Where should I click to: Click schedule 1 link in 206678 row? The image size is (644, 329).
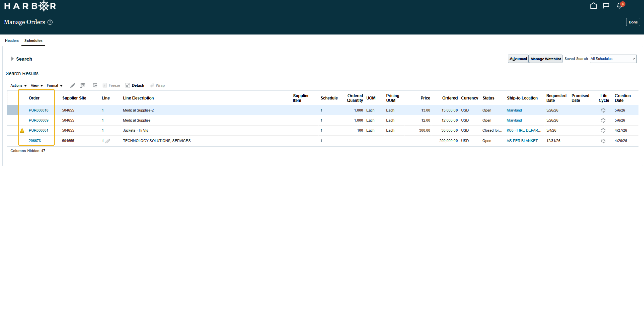pyautogui.click(x=321, y=141)
